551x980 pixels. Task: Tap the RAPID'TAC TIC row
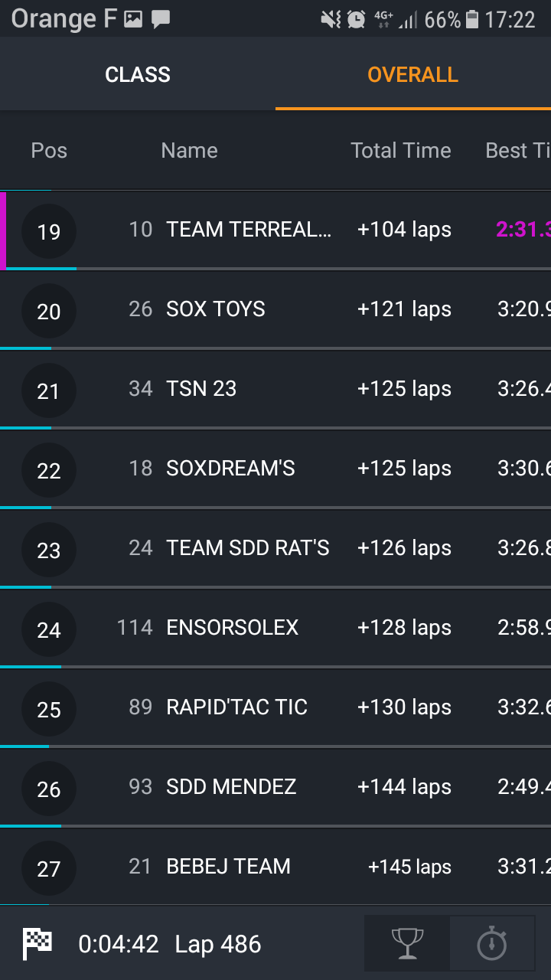click(x=236, y=707)
